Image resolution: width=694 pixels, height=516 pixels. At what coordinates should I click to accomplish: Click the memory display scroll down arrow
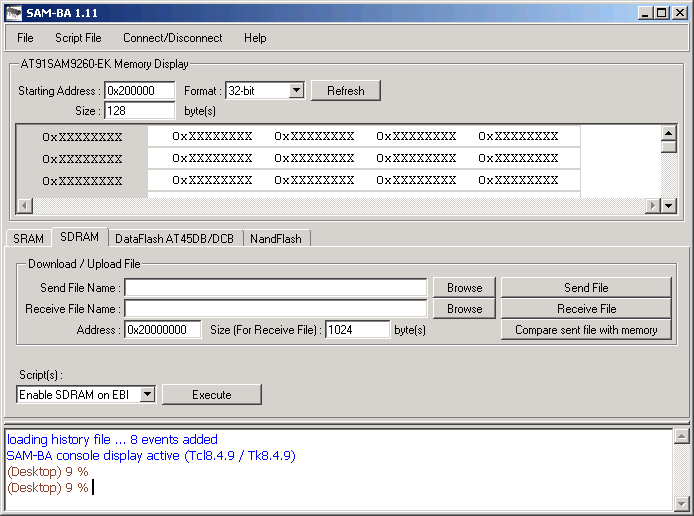(x=669, y=205)
